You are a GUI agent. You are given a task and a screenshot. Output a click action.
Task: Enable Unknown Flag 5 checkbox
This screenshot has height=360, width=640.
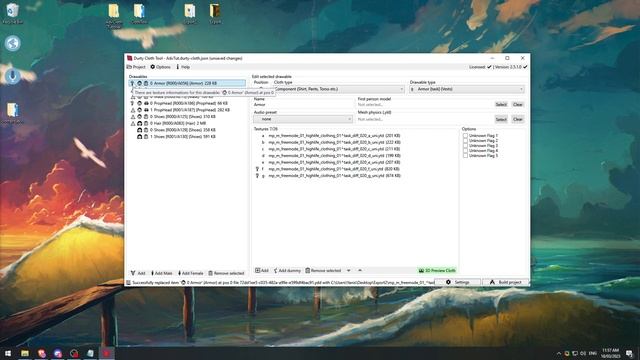[465, 156]
